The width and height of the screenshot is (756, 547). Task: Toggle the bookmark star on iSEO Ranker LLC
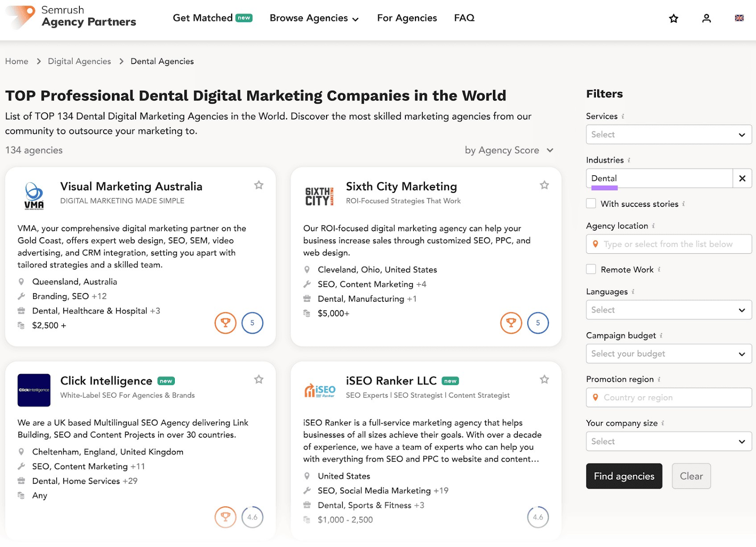click(x=544, y=379)
